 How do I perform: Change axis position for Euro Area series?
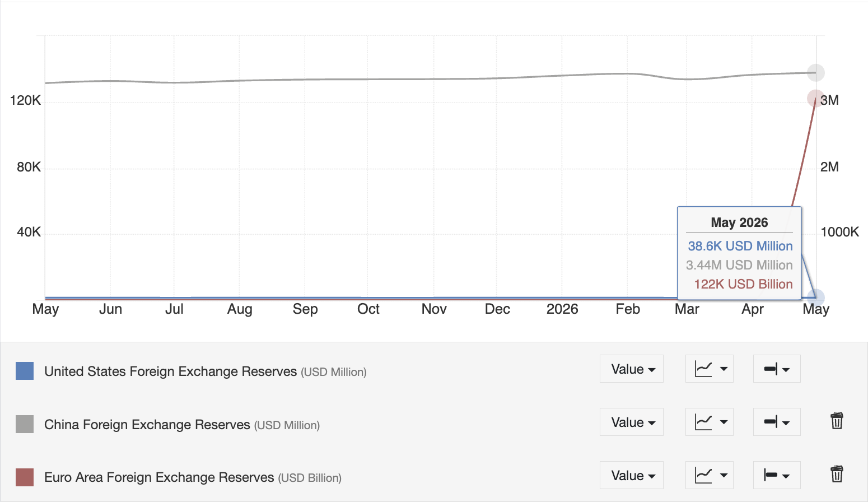coord(777,475)
